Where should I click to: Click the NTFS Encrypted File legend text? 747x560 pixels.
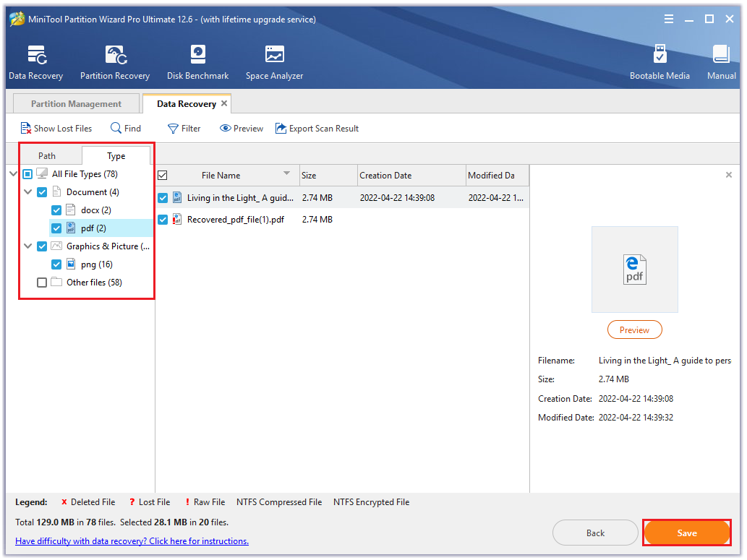click(x=371, y=502)
